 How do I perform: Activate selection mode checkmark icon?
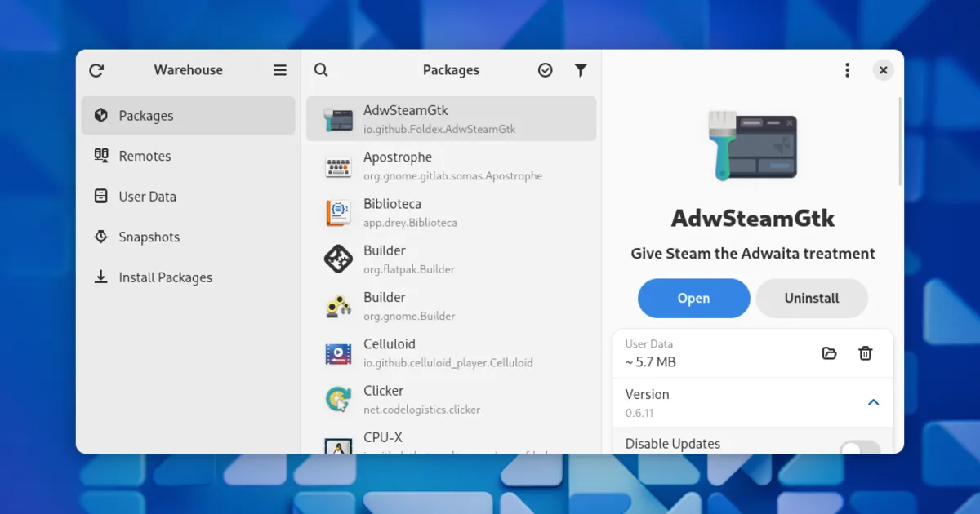(546, 70)
